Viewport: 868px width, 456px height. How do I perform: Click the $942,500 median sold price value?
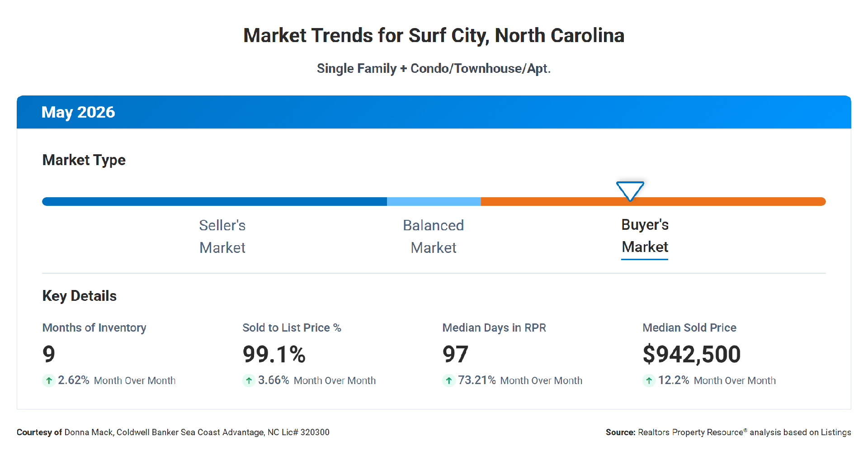tap(692, 354)
